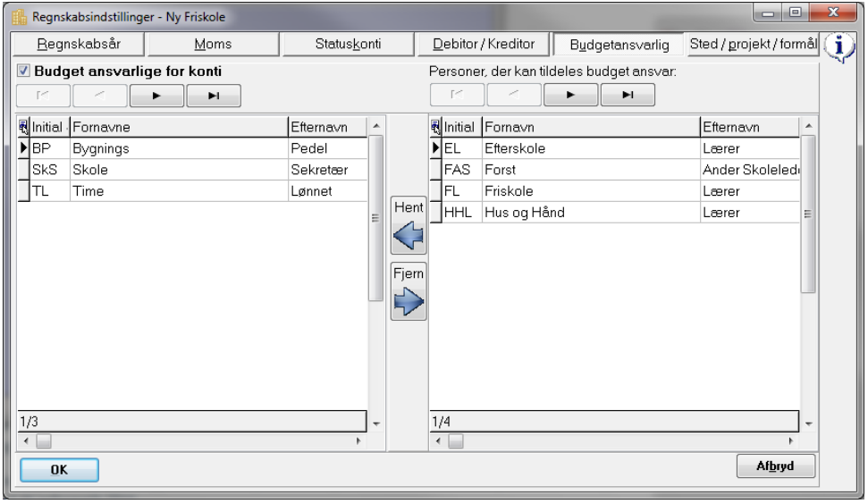Open the info icon beside the tabs
The width and height of the screenshot is (868, 504).
839,46
